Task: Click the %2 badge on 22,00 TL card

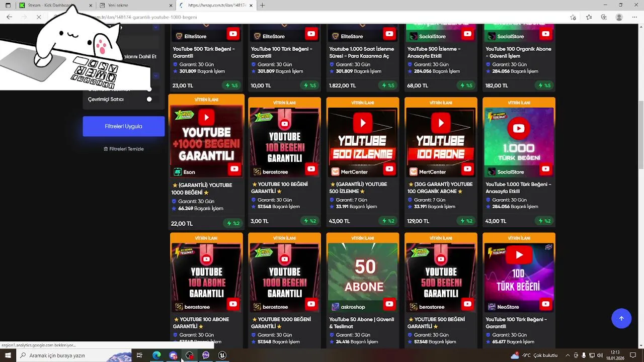Action: click(232, 224)
